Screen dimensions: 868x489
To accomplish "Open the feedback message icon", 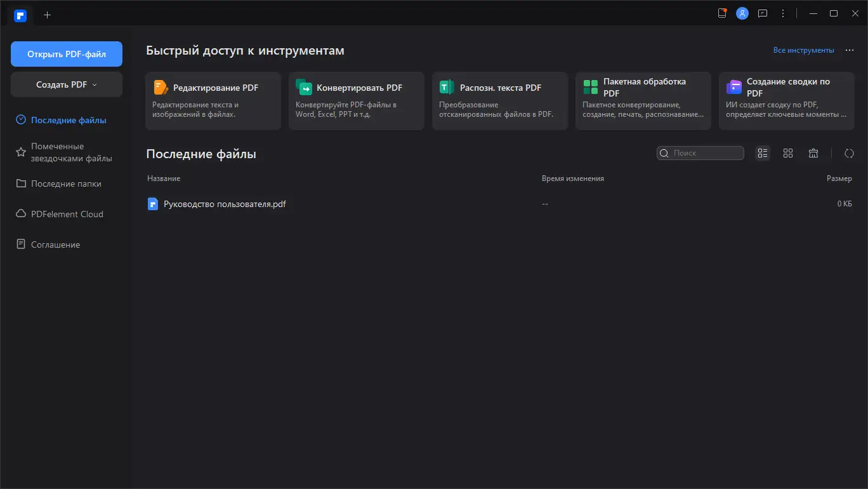I will coord(763,13).
